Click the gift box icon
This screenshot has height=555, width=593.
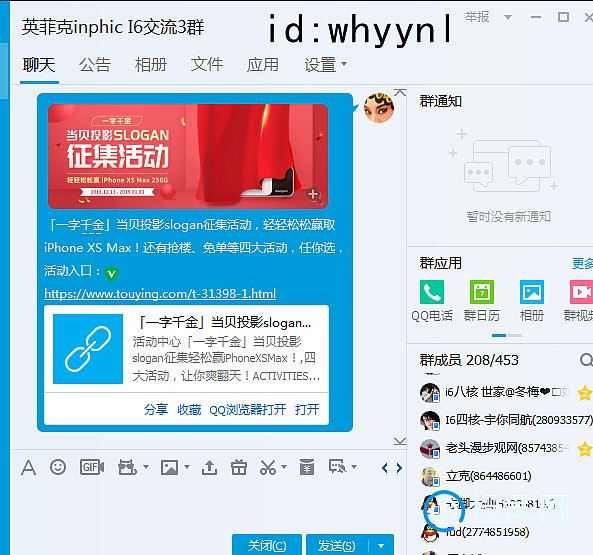239,467
